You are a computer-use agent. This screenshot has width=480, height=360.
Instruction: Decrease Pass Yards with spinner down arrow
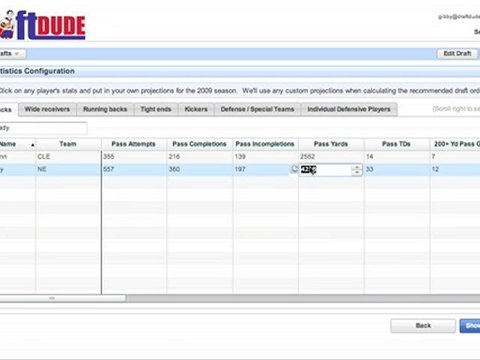click(357, 173)
